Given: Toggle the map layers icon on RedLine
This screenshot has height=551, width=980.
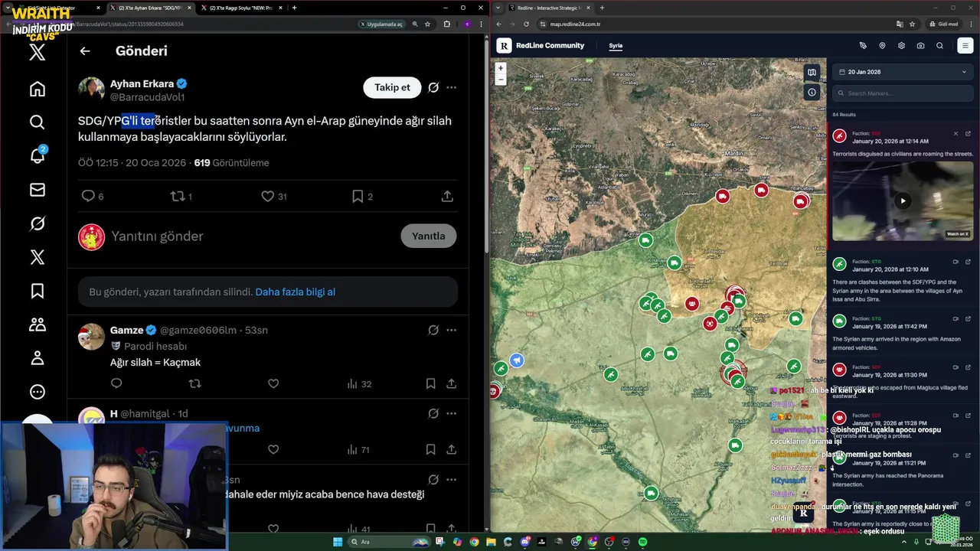Looking at the screenshot, I should click(812, 73).
